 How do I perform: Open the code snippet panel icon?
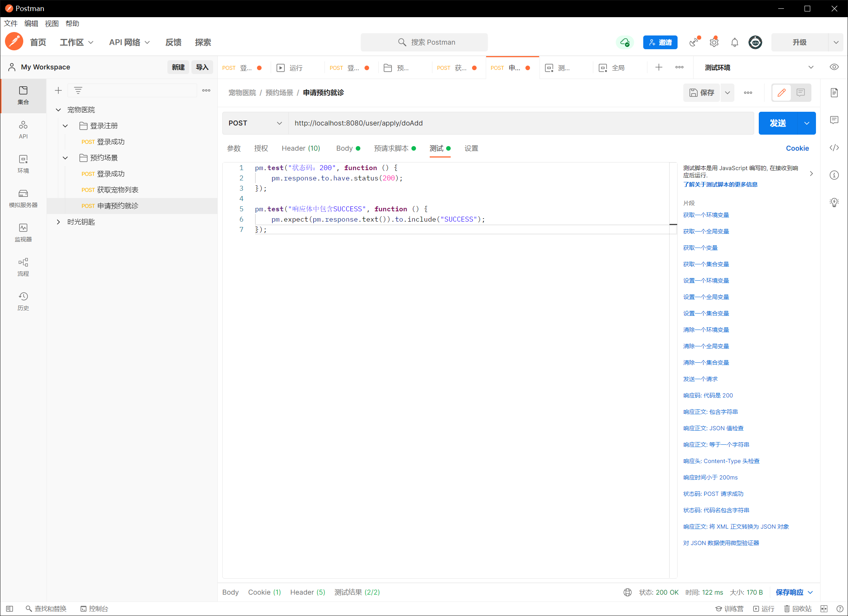[x=834, y=148]
